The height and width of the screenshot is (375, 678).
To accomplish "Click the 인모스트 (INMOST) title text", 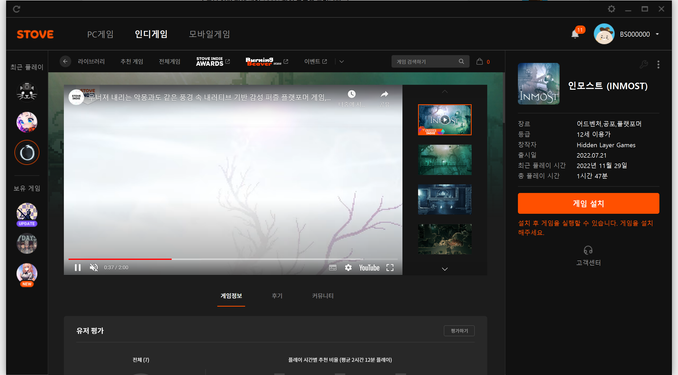I will [x=608, y=86].
